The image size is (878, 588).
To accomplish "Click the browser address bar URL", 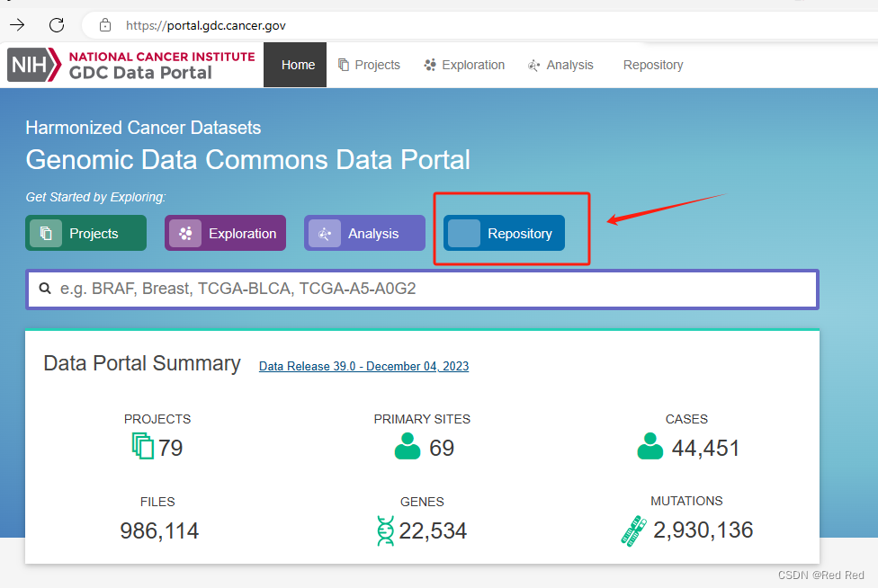I will 205,25.
